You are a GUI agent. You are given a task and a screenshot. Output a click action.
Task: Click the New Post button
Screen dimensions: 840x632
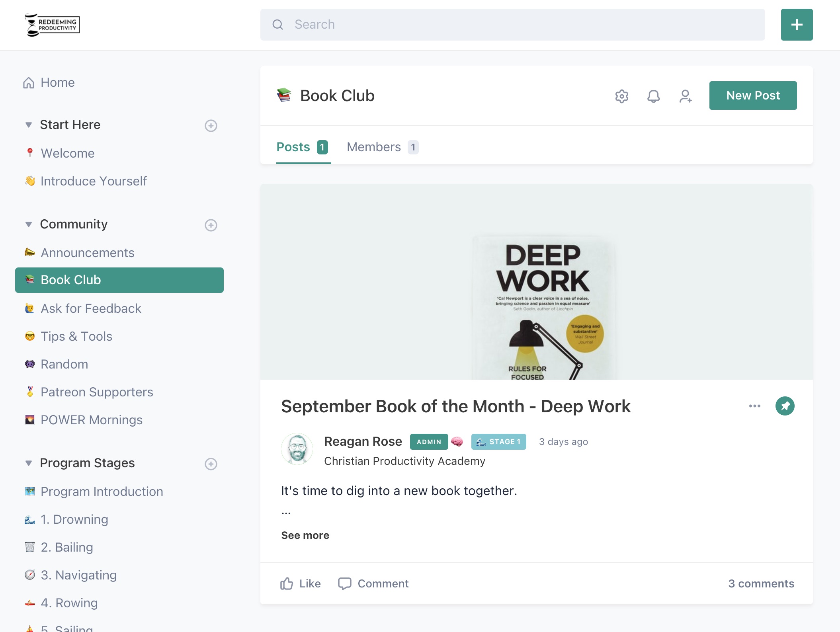[x=753, y=96]
